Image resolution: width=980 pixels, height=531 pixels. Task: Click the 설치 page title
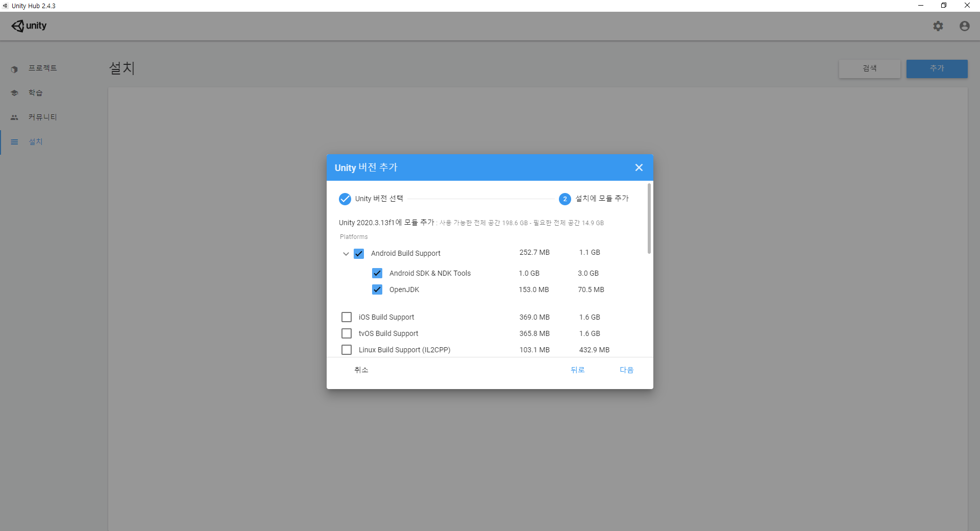point(122,68)
